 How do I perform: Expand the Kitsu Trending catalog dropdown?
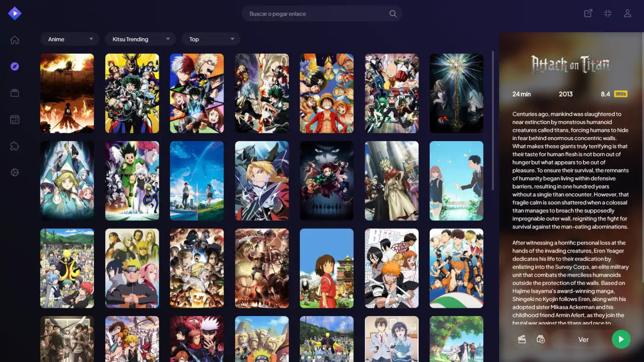pyautogui.click(x=140, y=39)
